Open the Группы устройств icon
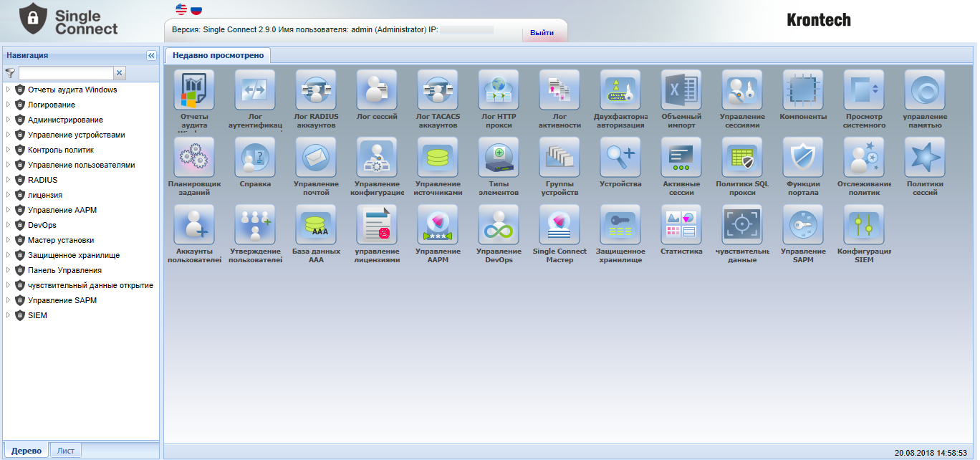Image resolution: width=980 pixels, height=460 pixels. coord(559,157)
